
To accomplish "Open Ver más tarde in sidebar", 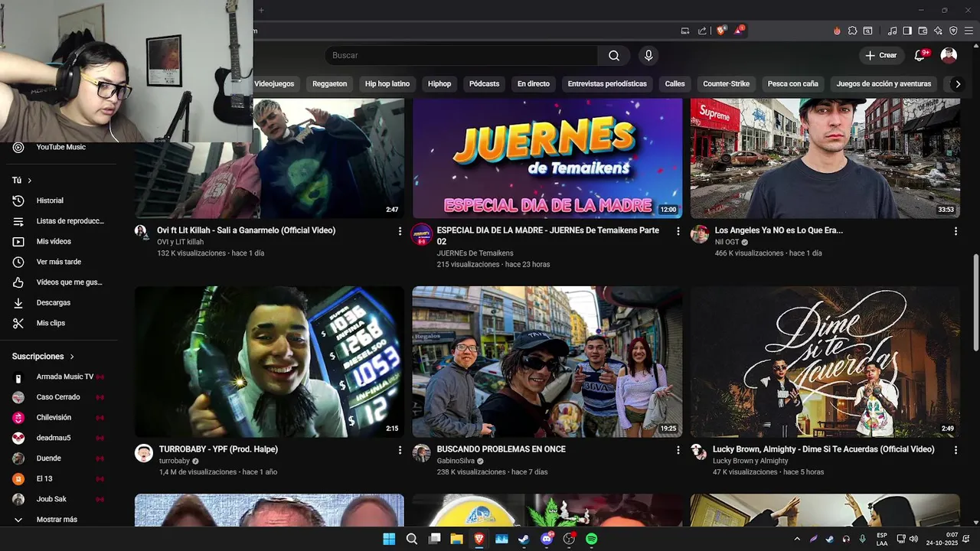I will [x=59, y=262].
